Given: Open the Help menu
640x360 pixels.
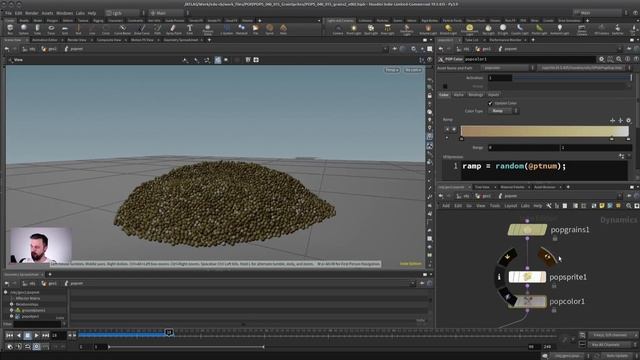Looking at the screenshot, I should (x=92, y=13).
